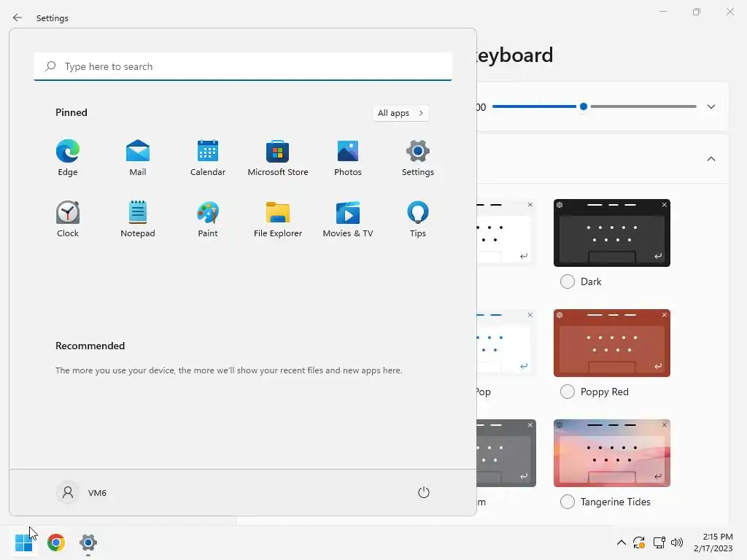The width and height of the screenshot is (747, 560).
Task: Show hidden system tray icons
Action: point(622,542)
